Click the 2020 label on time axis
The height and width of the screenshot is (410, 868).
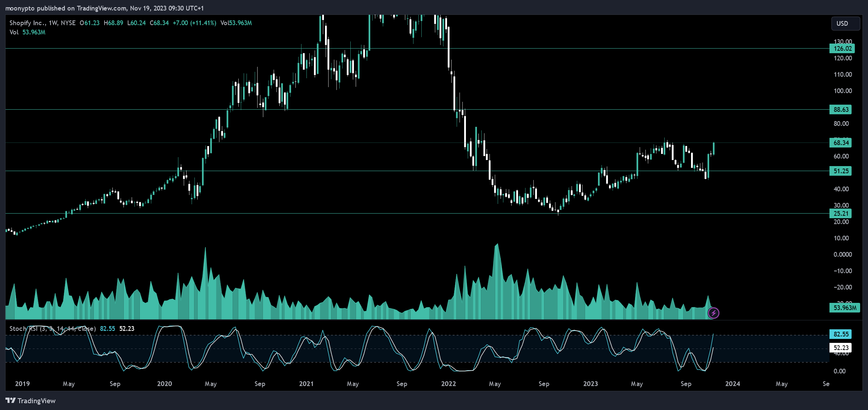(164, 384)
